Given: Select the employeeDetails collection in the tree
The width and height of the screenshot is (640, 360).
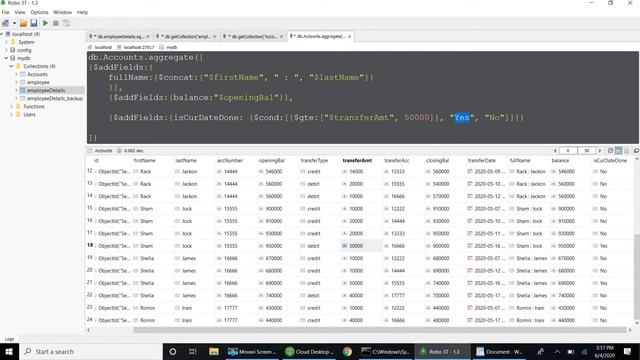Looking at the screenshot, I should click(46, 90).
